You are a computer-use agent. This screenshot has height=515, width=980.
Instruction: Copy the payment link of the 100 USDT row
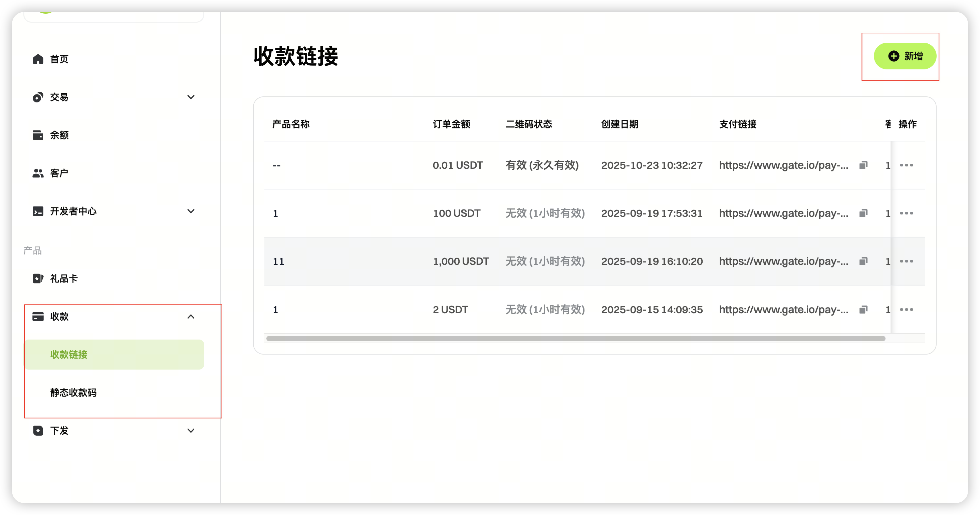[x=863, y=213]
